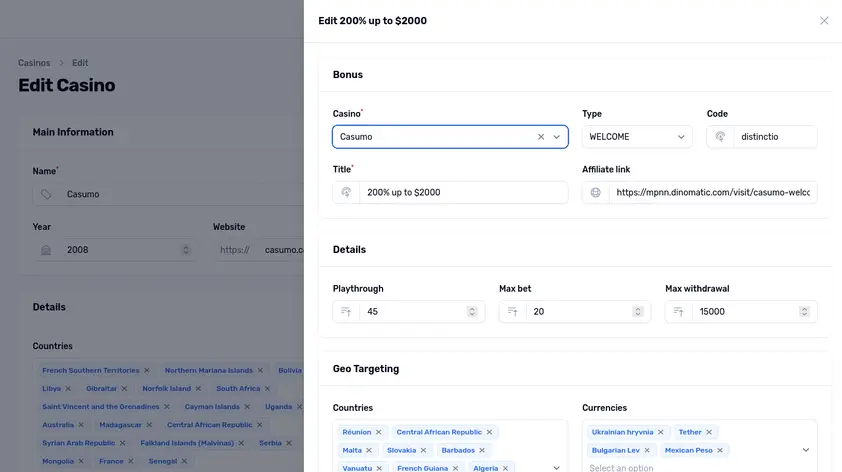The height and width of the screenshot is (472, 842).
Task: Remove Mexican Peso currency tag
Action: pyautogui.click(x=720, y=451)
